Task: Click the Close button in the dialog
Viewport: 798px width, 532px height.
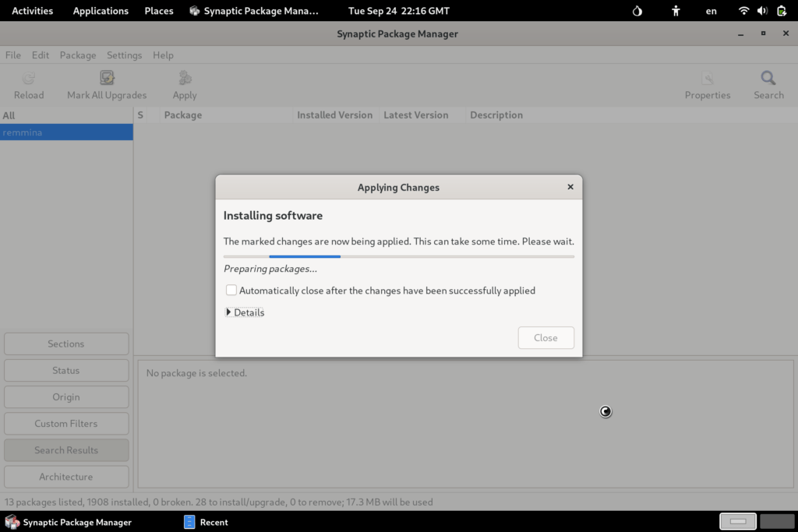Action: pos(546,338)
